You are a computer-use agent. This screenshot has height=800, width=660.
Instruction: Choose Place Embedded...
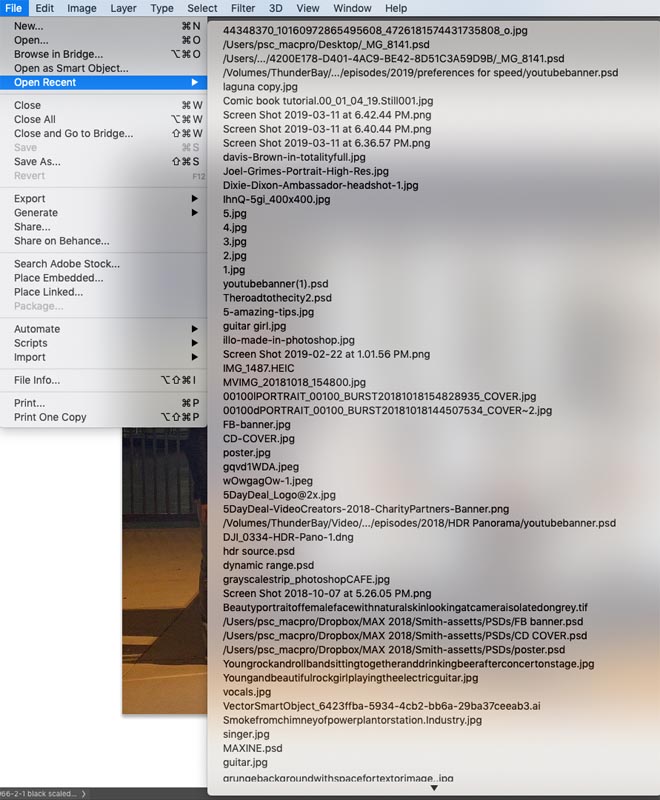(104, 278)
